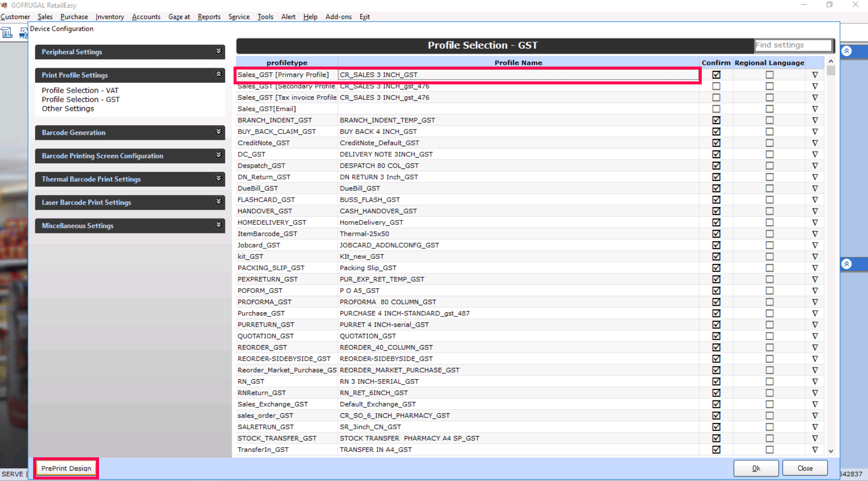Click the profile list scroll-up arrow

pos(831,61)
